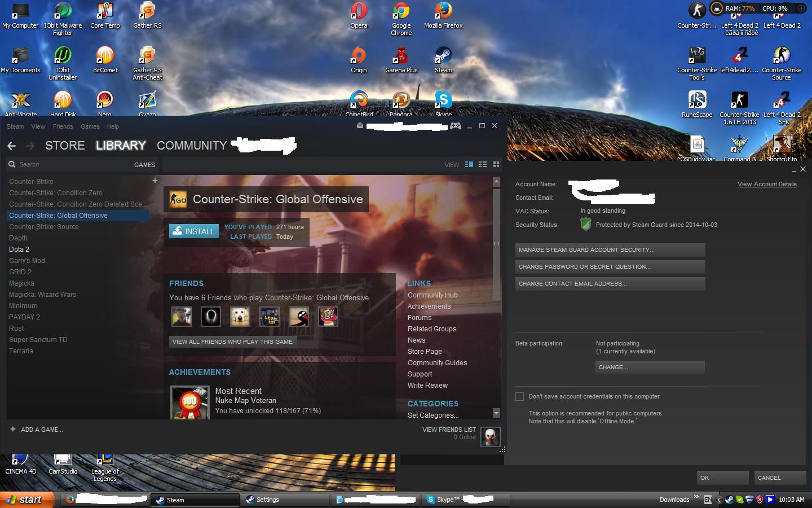Click the golden dog friend avatar
Image resolution: width=812 pixels, height=508 pixels.
pyautogui.click(x=240, y=317)
